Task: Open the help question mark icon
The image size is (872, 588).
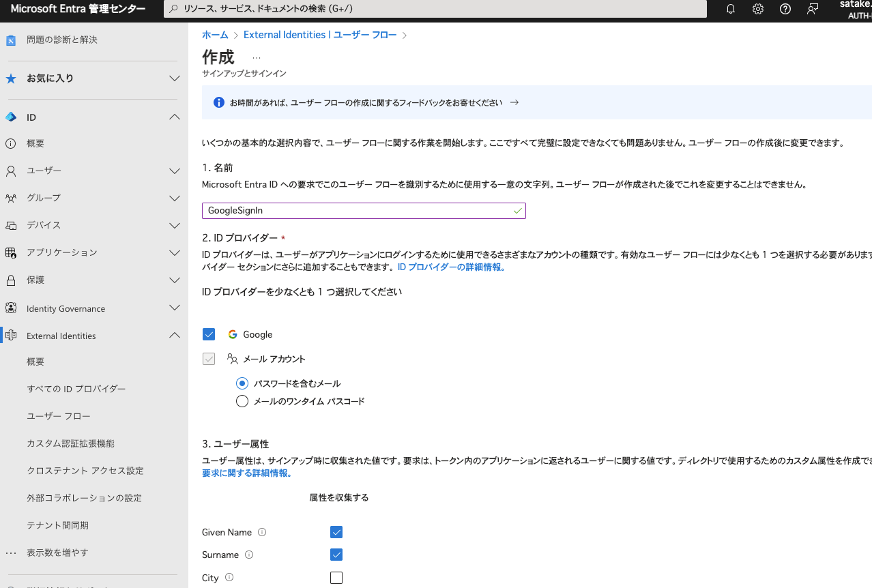Action: [x=785, y=9]
